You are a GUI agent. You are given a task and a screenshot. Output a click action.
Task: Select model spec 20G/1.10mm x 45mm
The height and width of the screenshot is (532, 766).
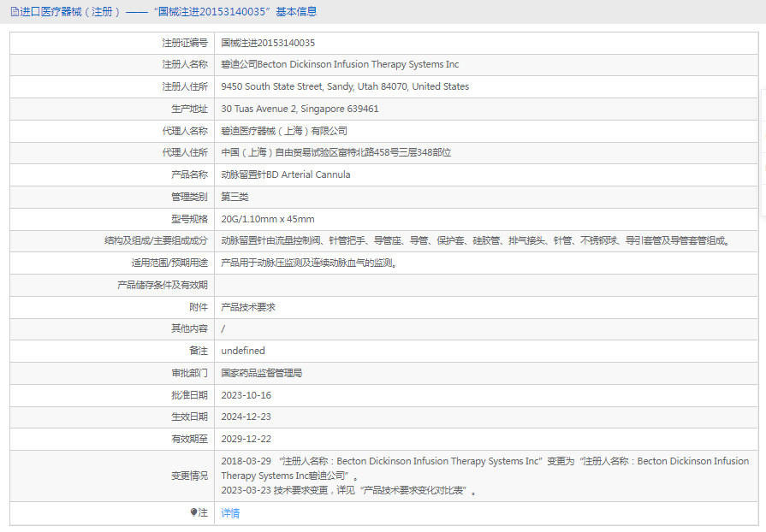268,219
